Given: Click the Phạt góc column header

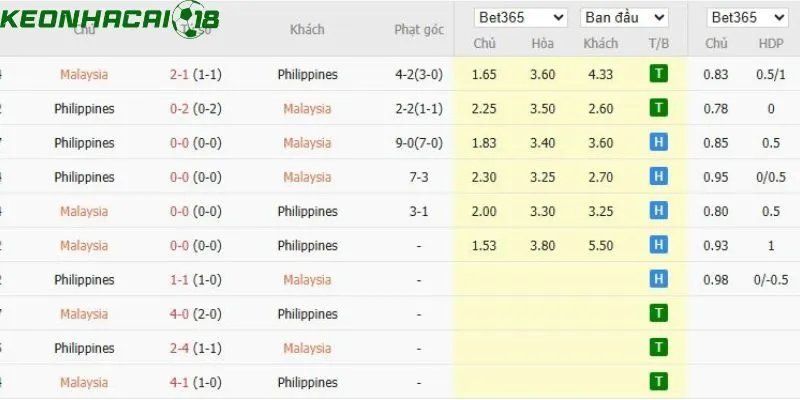Looking at the screenshot, I should pos(419,30).
